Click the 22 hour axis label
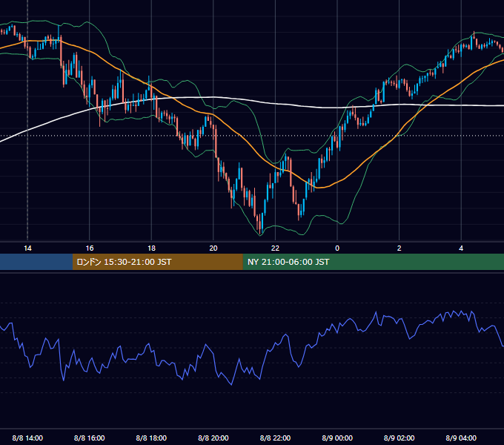 point(275,248)
